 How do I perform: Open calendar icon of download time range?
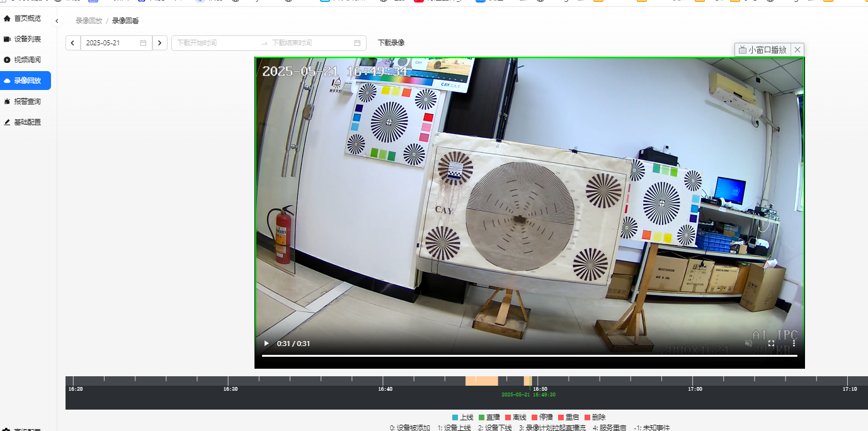(x=357, y=43)
